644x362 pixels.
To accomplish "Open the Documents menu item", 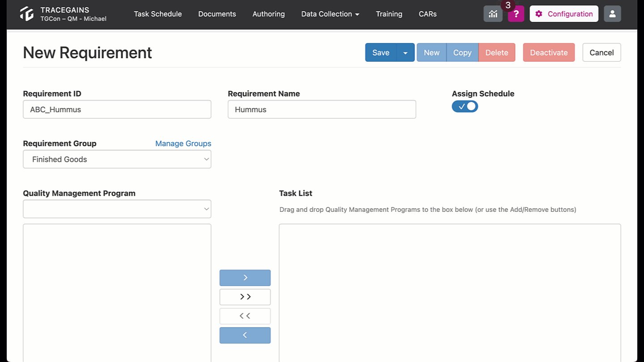I will [x=217, y=14].
